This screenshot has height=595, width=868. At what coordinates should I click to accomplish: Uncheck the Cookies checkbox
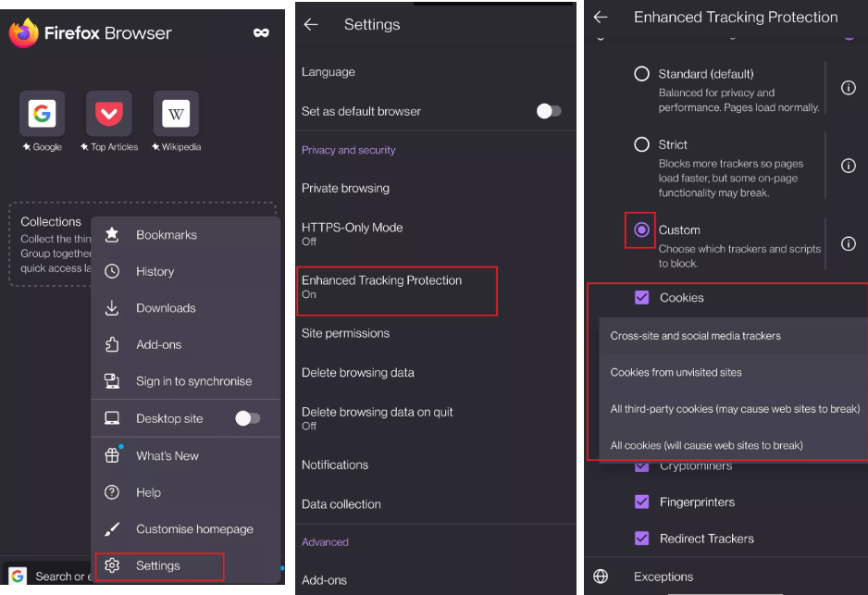point(641,298)
